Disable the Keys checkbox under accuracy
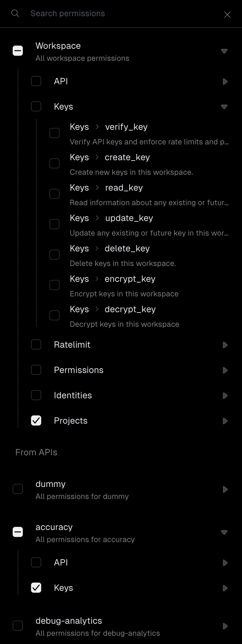This screenshot has height=644, width=242. pos(36,588)
